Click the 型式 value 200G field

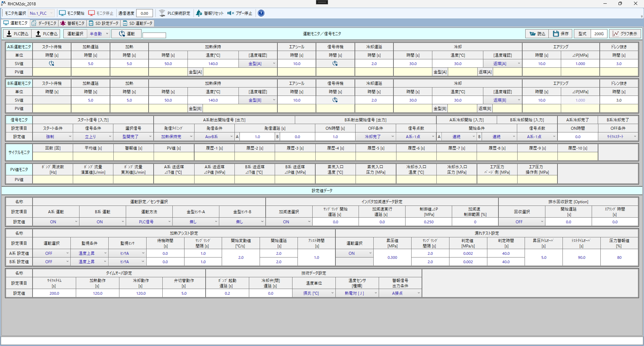click(x=599, y=34)
